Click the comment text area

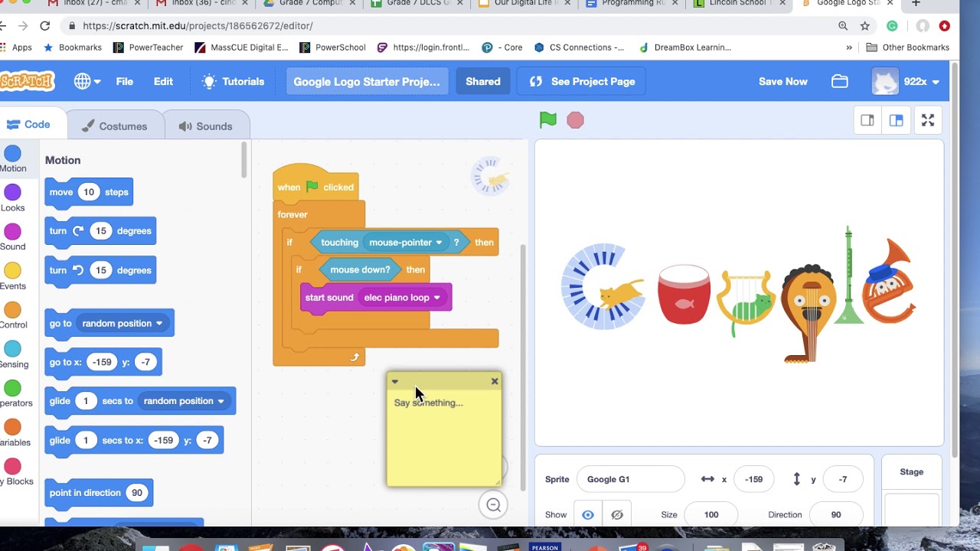pos(444,436)
